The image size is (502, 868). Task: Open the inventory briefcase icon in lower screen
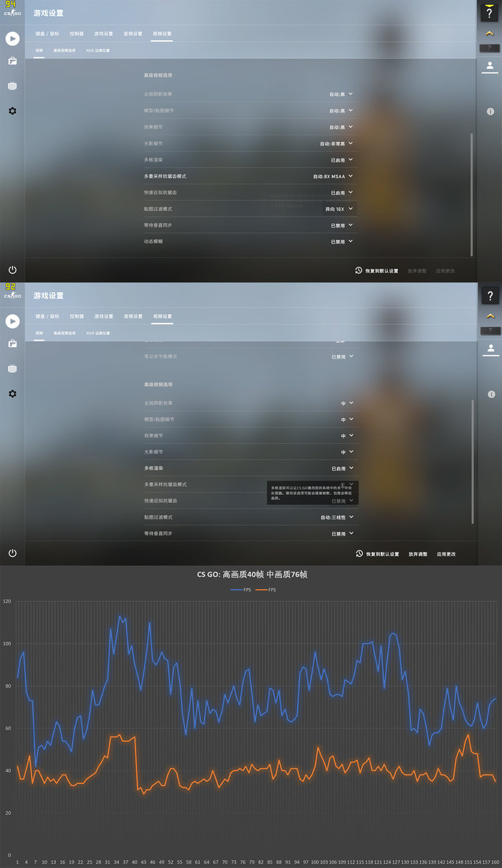click(12, 344)
